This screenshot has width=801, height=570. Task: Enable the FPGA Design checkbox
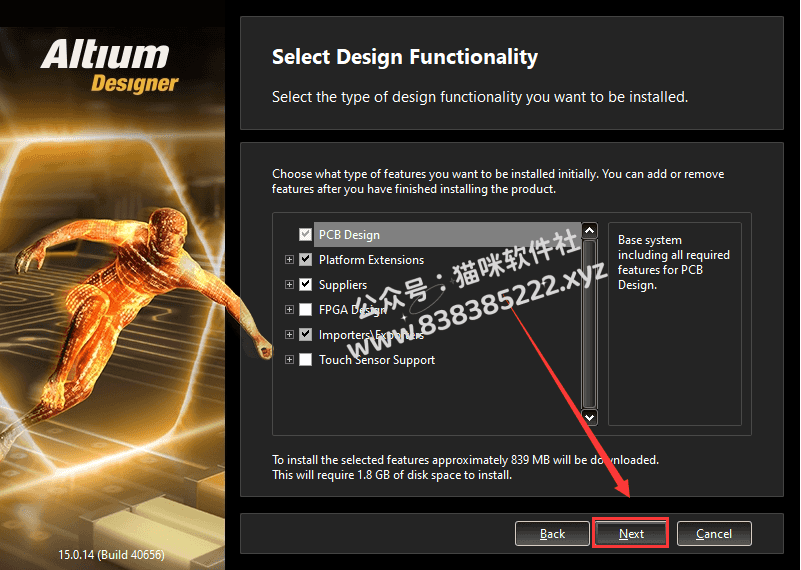pyautogui.click(x=305, y=310)
